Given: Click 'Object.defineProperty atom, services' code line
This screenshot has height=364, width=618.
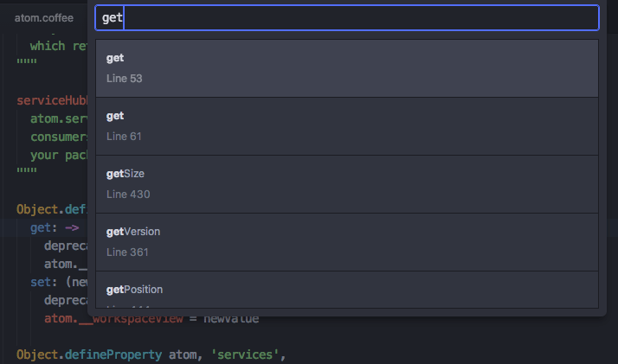Looking at the screenshot, I should coord(151,354).
